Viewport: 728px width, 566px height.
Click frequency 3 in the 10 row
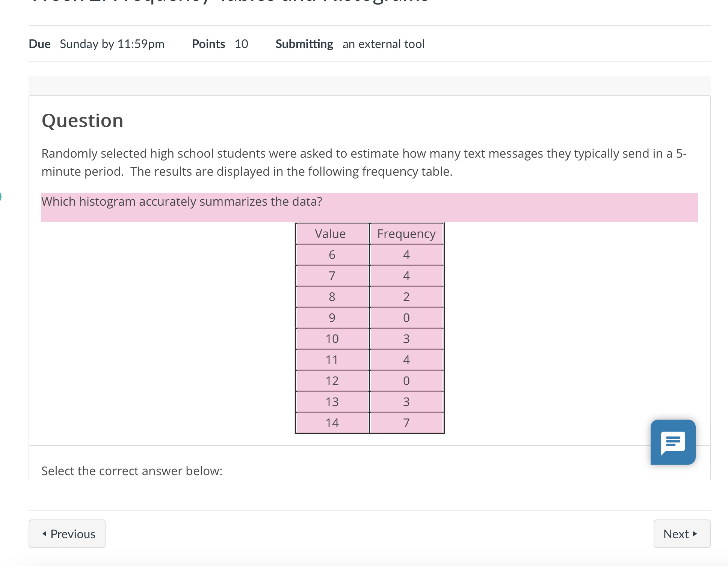click(406, 339)
